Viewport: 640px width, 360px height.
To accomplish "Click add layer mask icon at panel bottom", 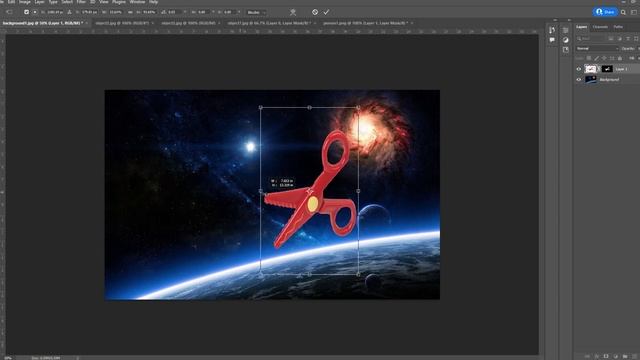I will tap(606, 356).
